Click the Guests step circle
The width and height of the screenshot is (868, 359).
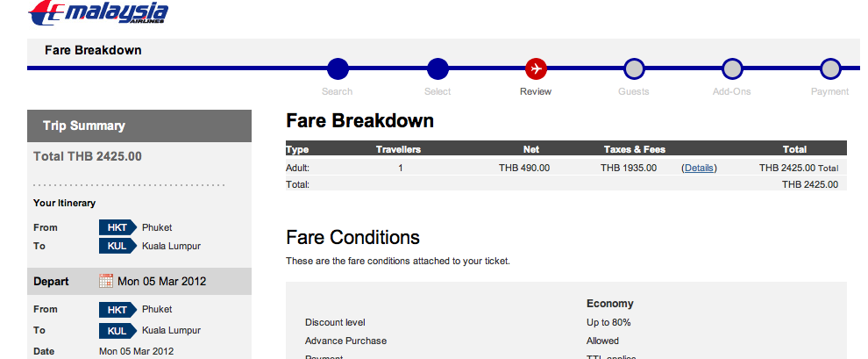pos(634,68)
